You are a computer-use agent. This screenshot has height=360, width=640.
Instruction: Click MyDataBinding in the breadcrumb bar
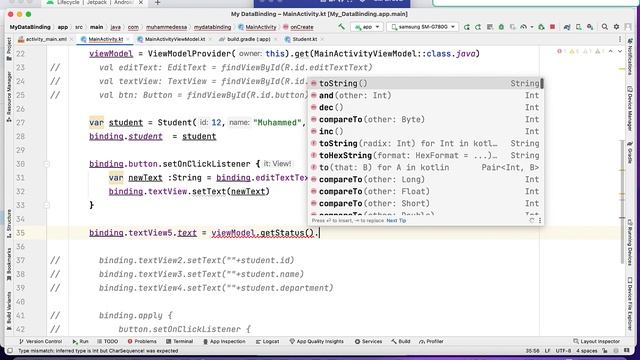(x=30, y=27)
